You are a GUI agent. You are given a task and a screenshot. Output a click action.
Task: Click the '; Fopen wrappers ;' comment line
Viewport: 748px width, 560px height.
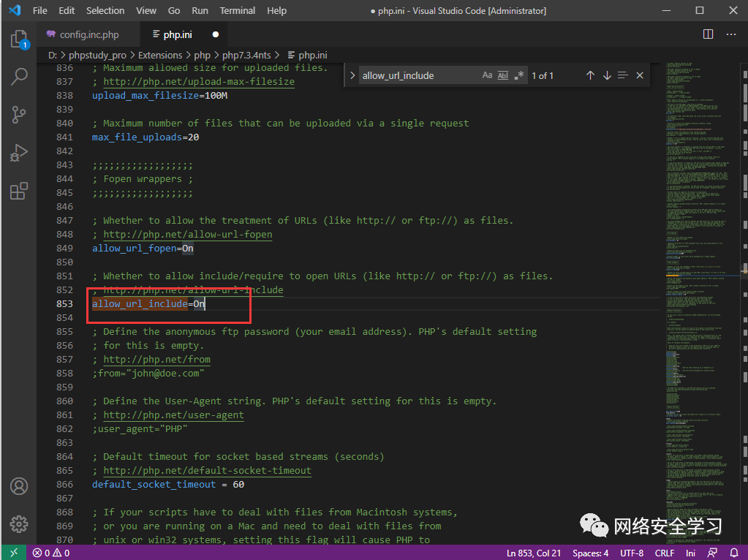point(143,179)
